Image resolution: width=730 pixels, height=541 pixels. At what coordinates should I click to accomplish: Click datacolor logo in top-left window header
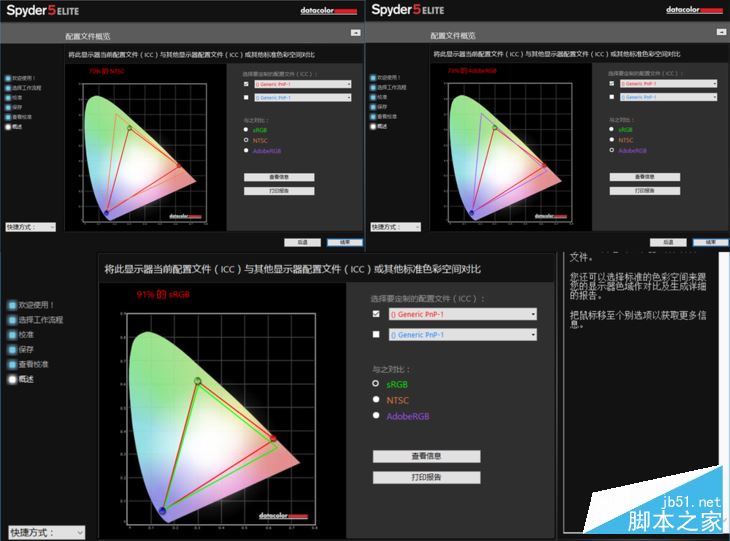329,10
